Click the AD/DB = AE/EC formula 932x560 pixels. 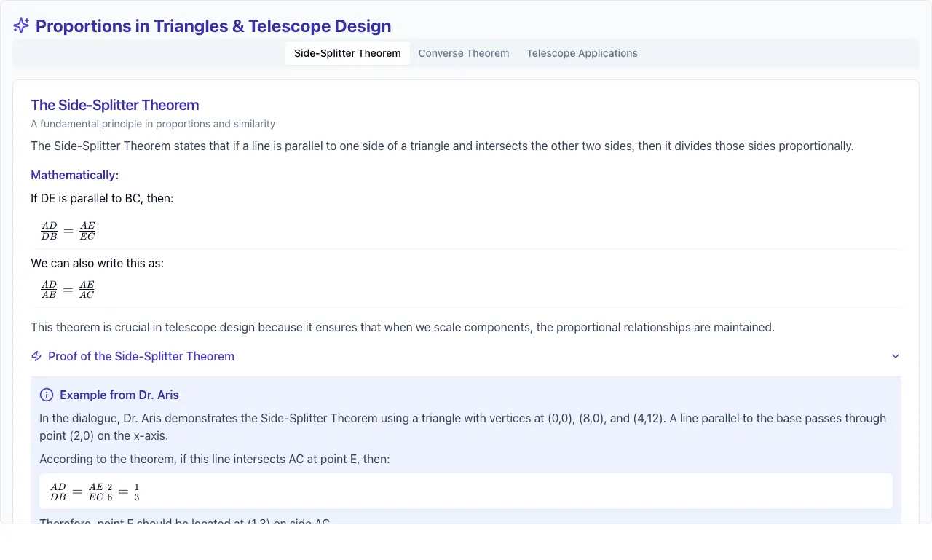click(x=68, y=231)
